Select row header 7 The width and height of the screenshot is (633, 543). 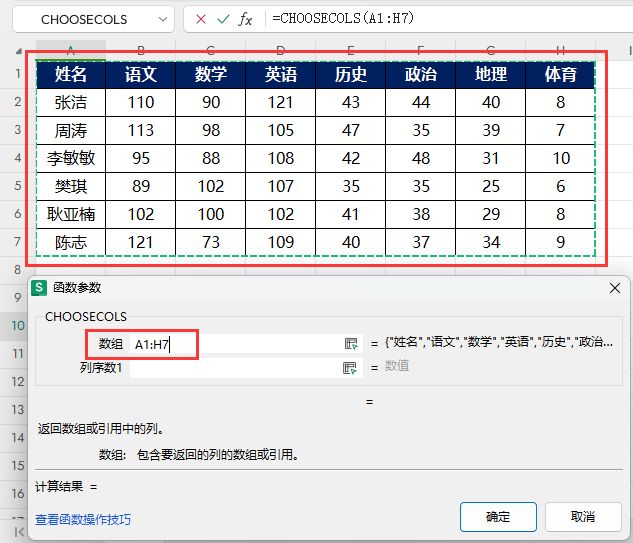coord(18,242)
